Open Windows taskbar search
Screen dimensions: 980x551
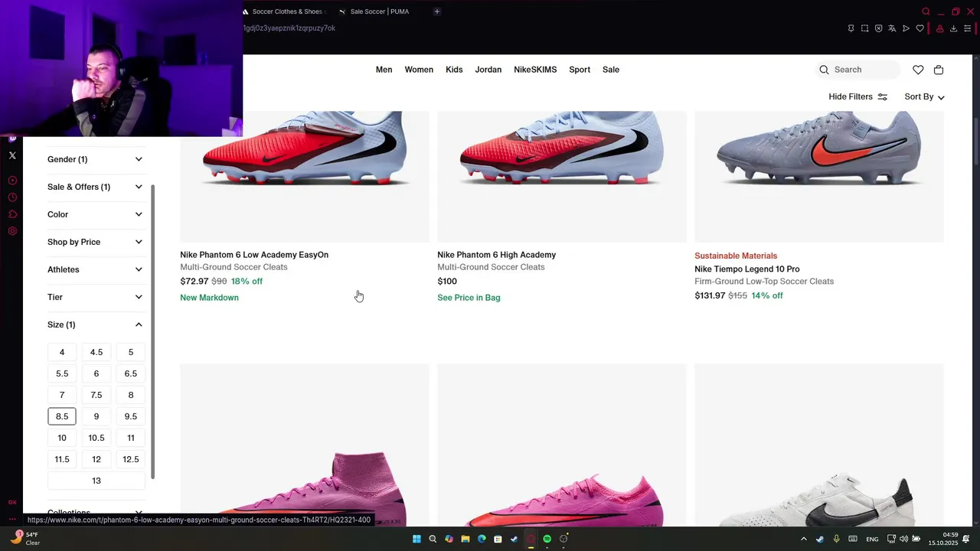point(433,539)
